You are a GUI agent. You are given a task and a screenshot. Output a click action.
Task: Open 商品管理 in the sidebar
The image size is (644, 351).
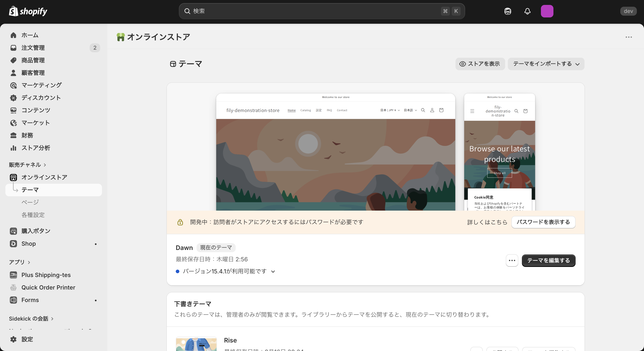33,60
